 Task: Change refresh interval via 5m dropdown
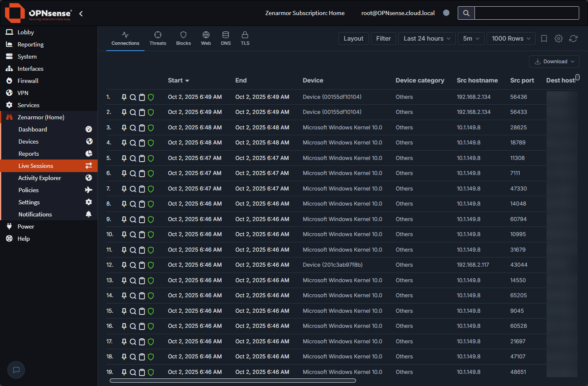471,38
